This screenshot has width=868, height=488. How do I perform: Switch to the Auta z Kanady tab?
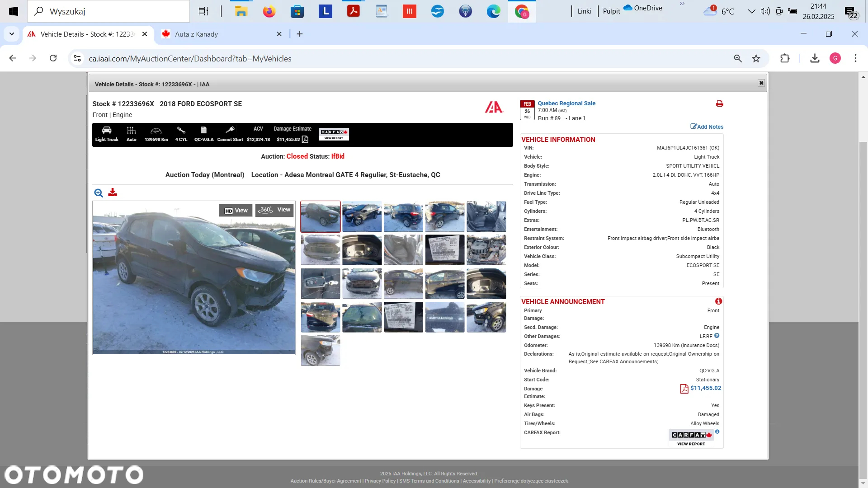(x=222, y=34)
